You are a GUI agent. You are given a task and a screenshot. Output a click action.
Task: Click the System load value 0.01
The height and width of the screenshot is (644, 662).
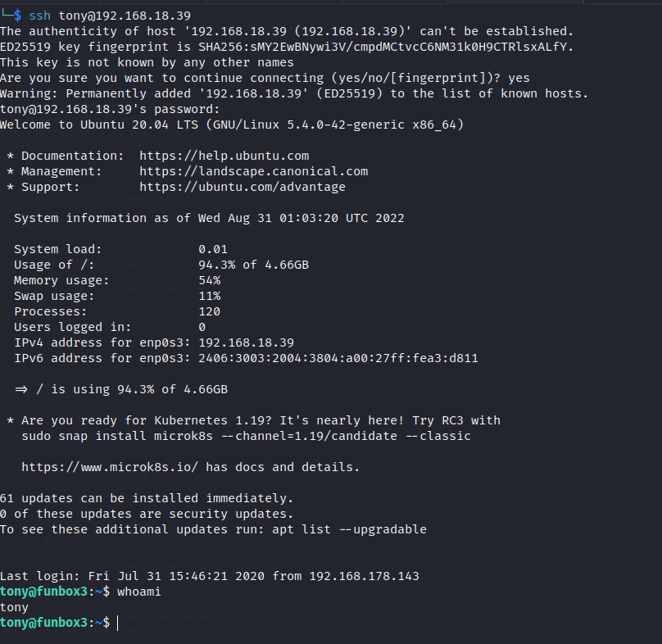coord(213,249)
